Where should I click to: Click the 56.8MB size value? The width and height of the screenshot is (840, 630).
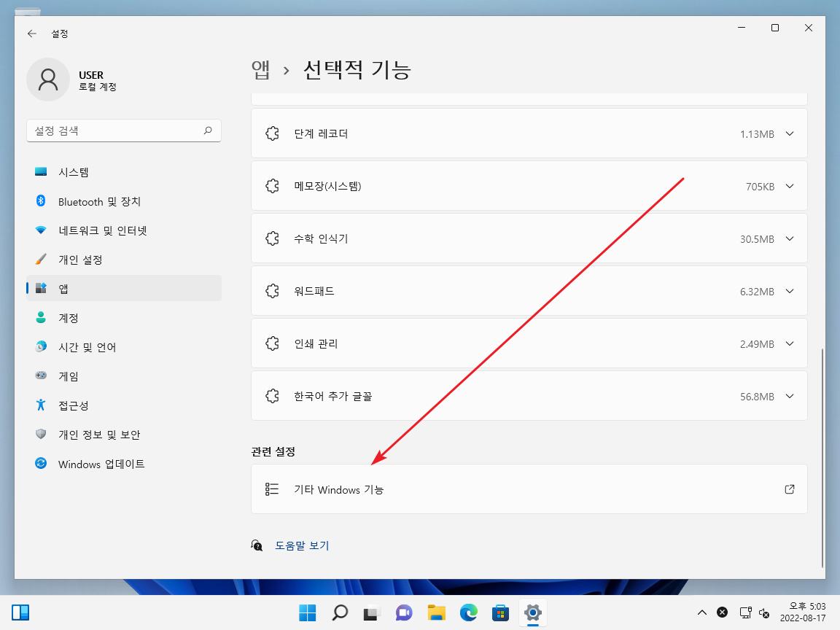point(757,397)
